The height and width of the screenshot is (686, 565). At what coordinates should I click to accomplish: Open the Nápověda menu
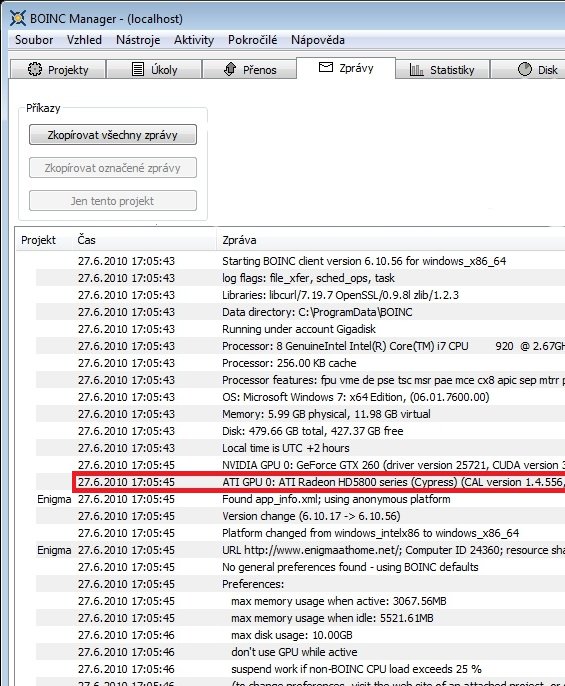coord(318,40)
